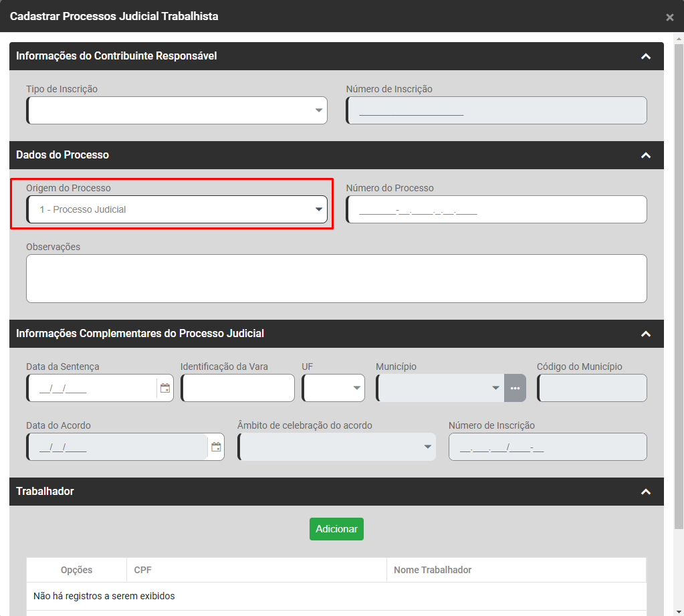Close the Cadastrar Processos dialog

pos(669,17)
